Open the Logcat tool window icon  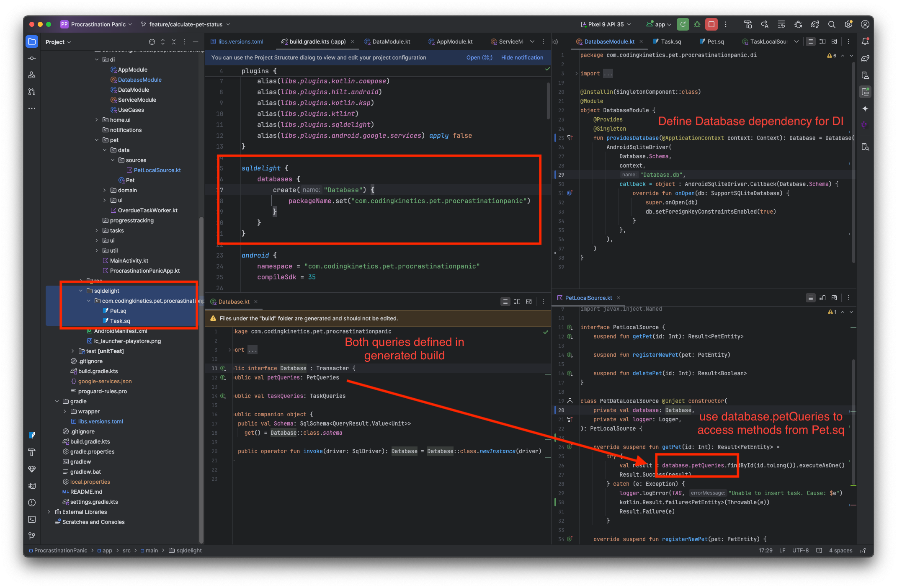coord(32,486)
